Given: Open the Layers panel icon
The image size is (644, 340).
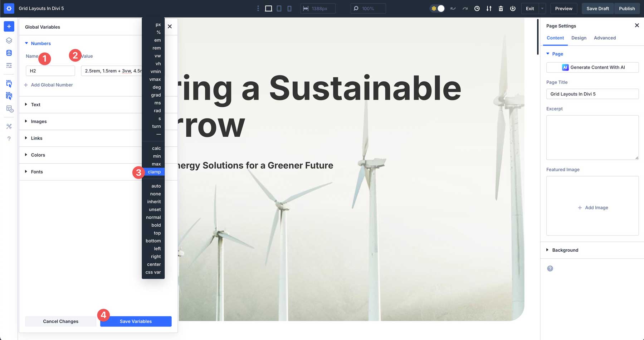Looking at the screenshot, I should [9, 40].
